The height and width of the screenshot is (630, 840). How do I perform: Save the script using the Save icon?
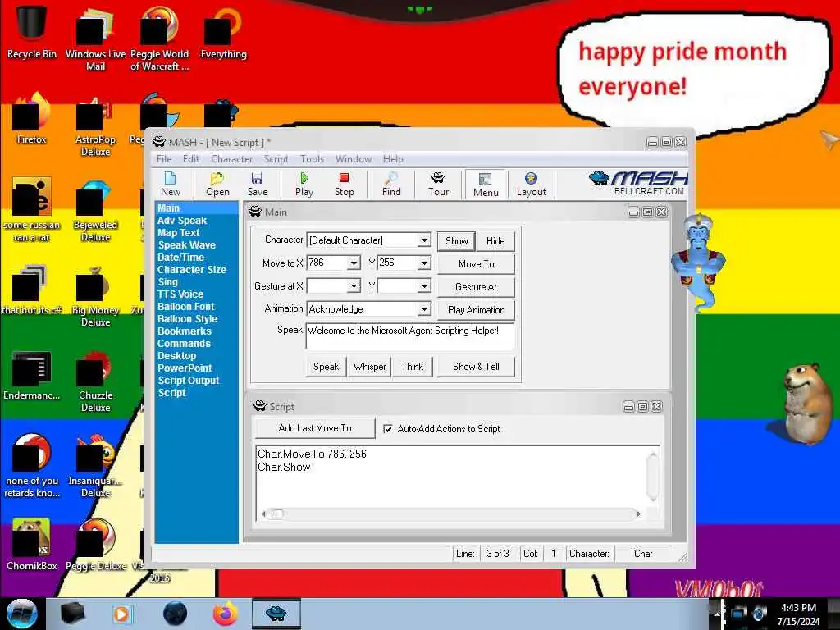[x=257, y=185]
